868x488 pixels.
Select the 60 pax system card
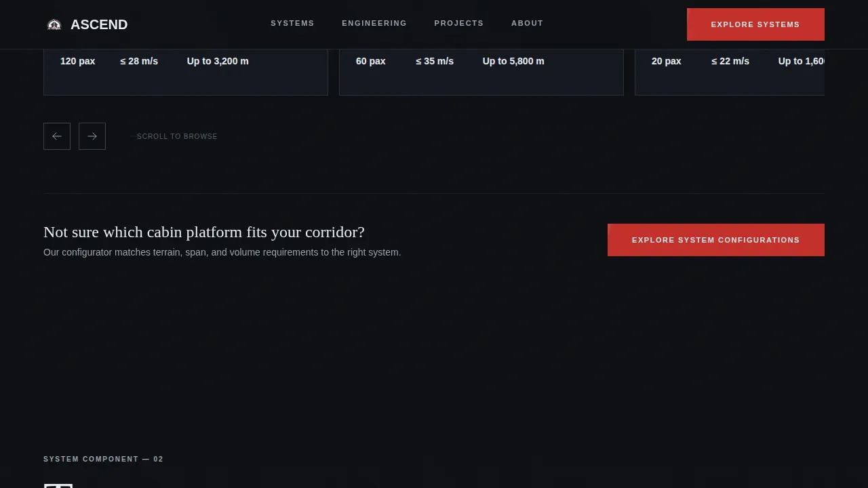(x=481, y=72)
